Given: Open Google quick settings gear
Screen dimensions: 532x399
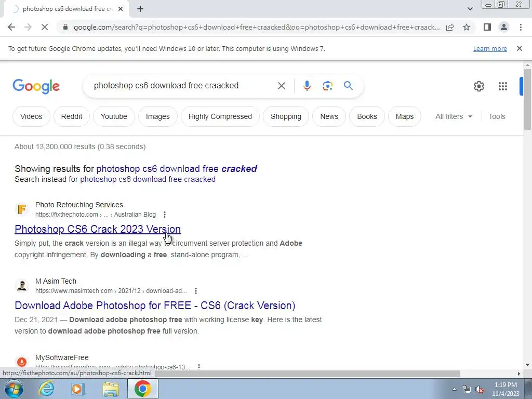Looking at the screenshot, I should click(x=478, y=86).
